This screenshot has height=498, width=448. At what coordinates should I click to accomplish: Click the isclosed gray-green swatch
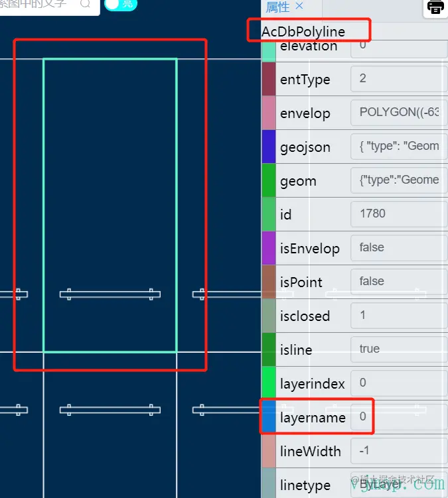[269, 316]
